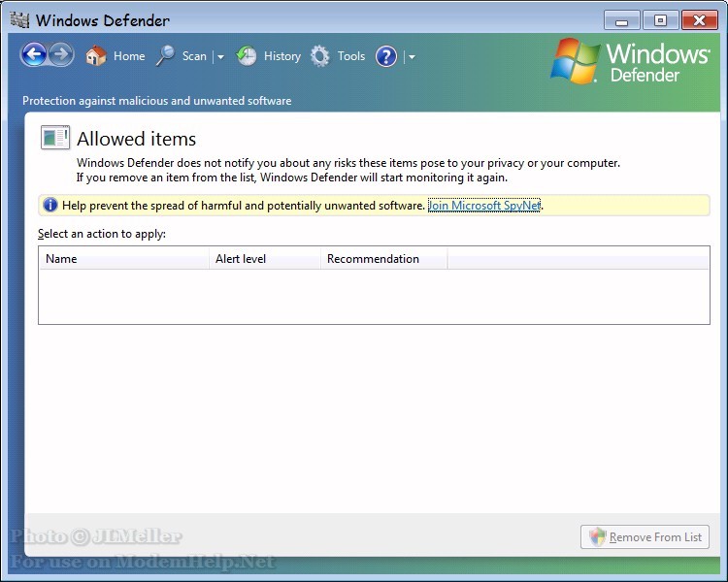Image resolution: width=728 pixels, height=582 pixels.
Task: Open the Home house icon
Action: (96, 56)
